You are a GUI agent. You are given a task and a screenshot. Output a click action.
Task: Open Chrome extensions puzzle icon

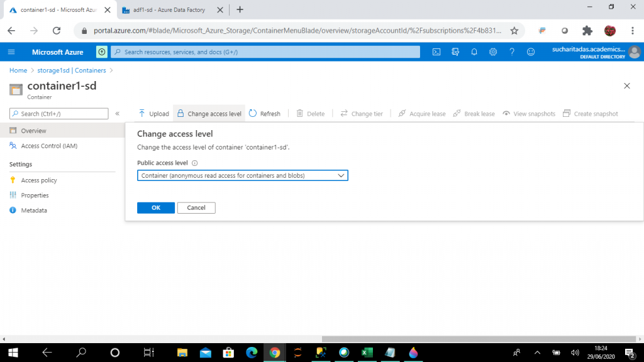click(587, 30)
